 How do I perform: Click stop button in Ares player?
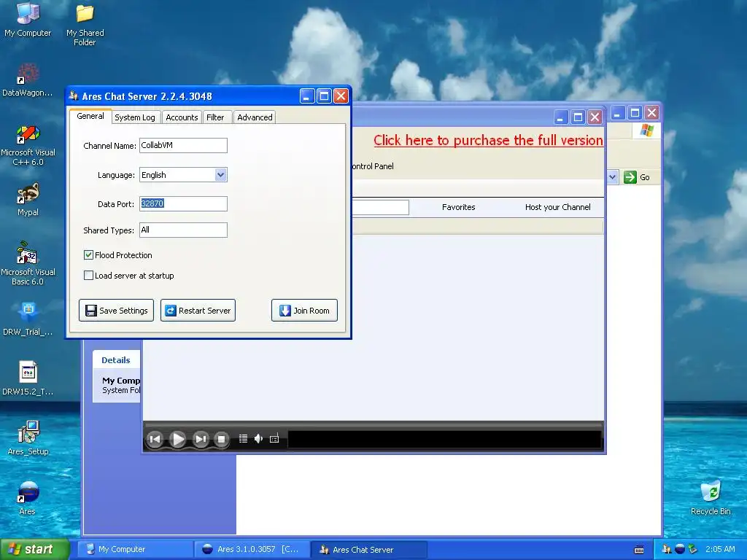pos(221,439)
